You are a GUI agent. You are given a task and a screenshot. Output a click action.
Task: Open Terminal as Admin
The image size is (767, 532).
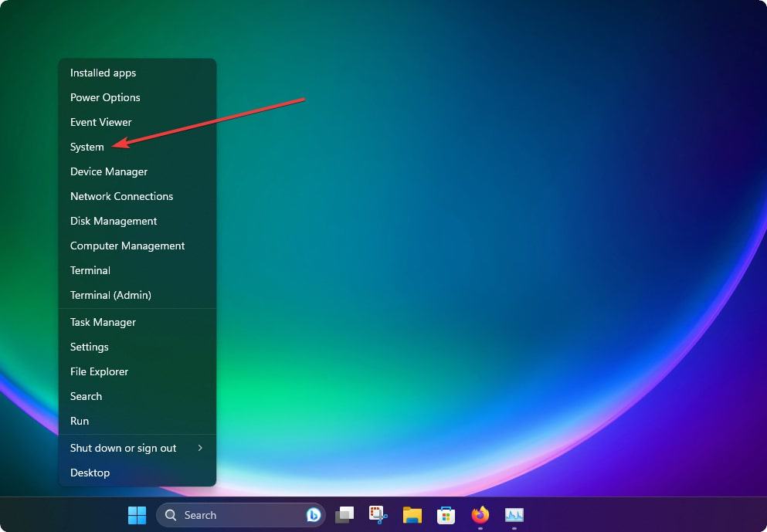110,295
